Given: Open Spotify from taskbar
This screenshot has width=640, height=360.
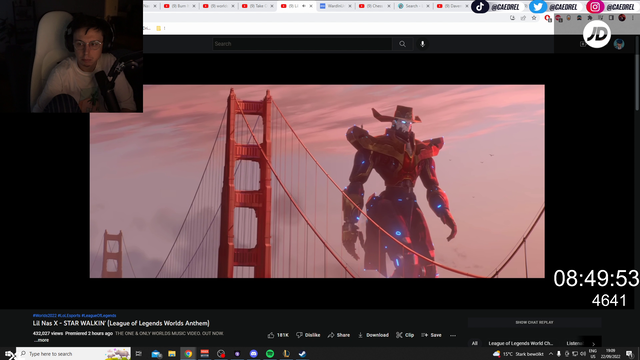Looking at the screenshot, I should pos(270,354).
